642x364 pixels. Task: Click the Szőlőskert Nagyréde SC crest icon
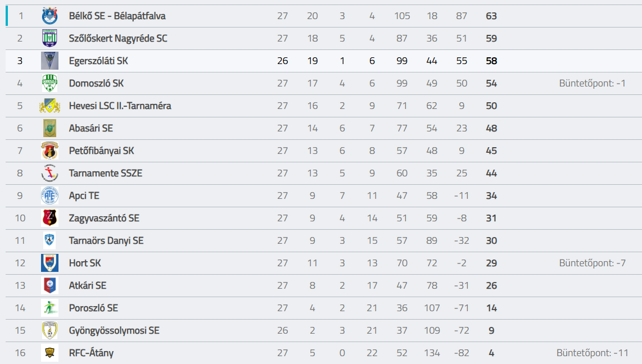(x=49, y=38)
